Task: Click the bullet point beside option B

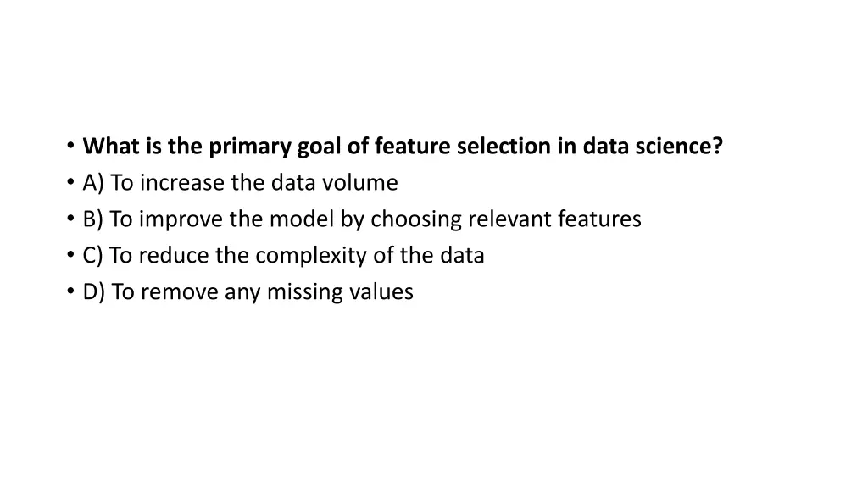Action: (x=70, y=219)
